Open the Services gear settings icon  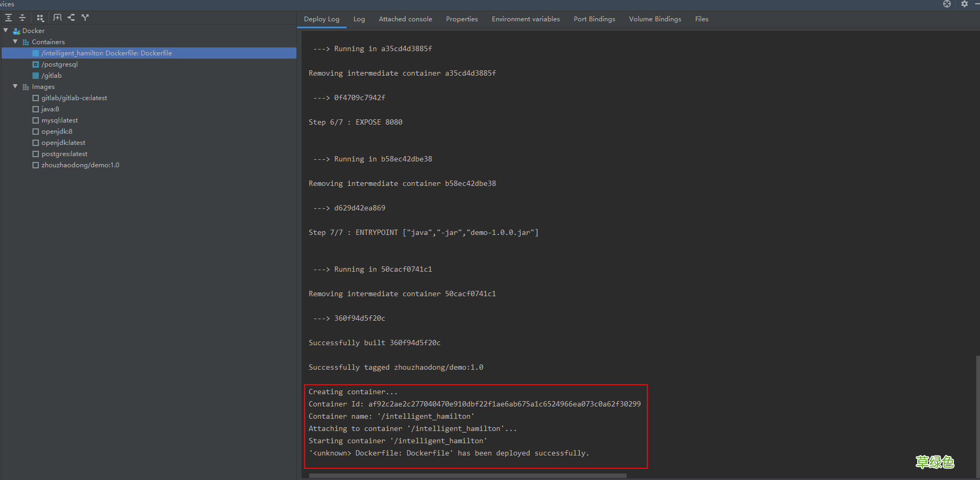pyautogui.click(x=964, y=4)
